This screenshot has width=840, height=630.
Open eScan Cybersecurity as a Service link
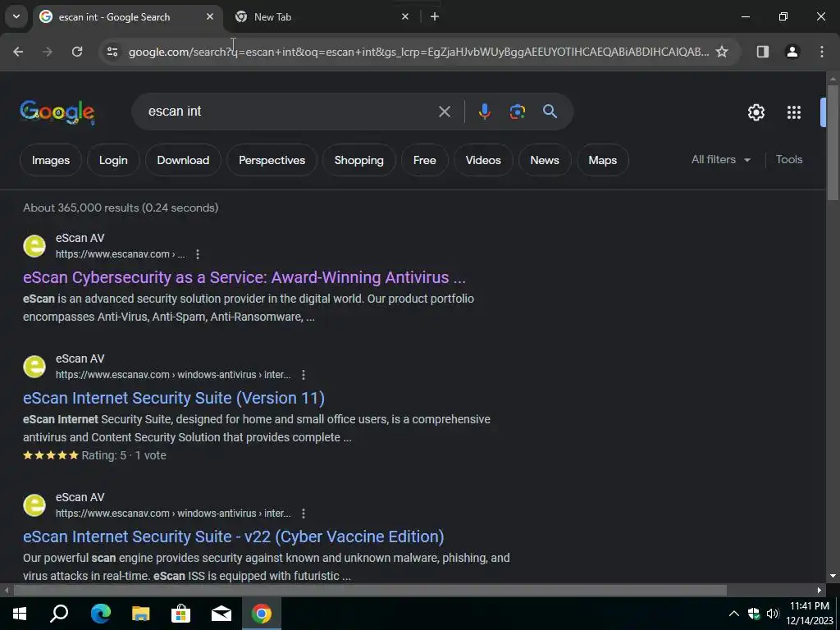[x=244, y=277]
